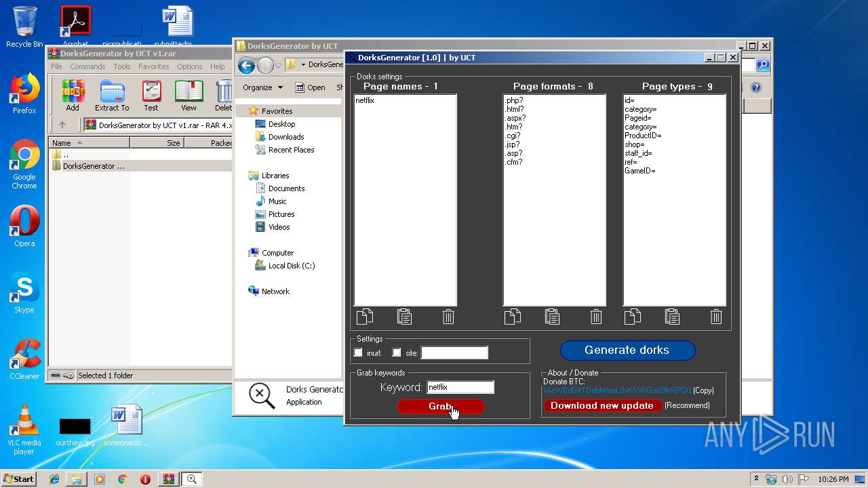Image resolution: width=868 pixels, height=488 pixels.
Task: Enable the inurl: checkbox
Action: coord(358,352)
